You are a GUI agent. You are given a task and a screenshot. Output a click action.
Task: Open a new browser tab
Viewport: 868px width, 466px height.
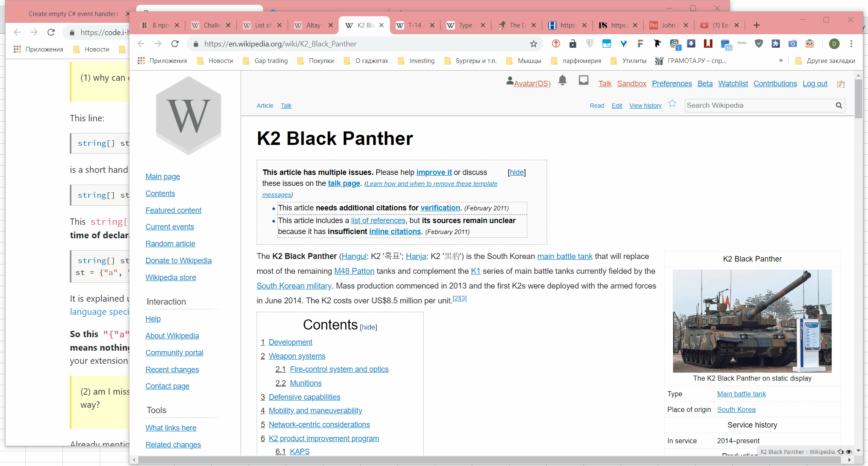(757, 25)
